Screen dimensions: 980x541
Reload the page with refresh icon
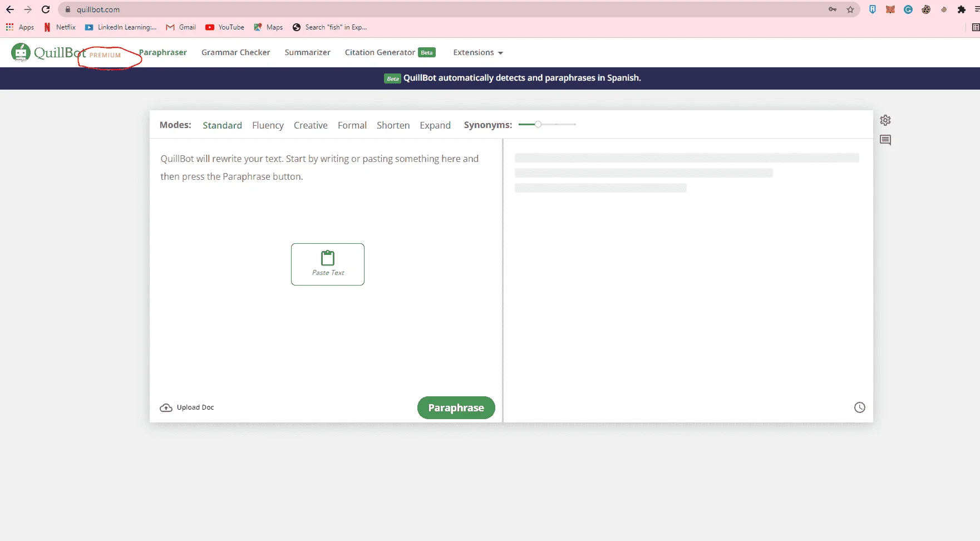(x=46, y=9)
